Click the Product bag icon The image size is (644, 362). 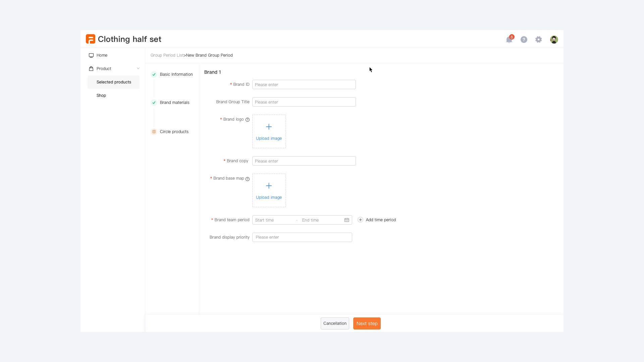(x=91, y=69)
